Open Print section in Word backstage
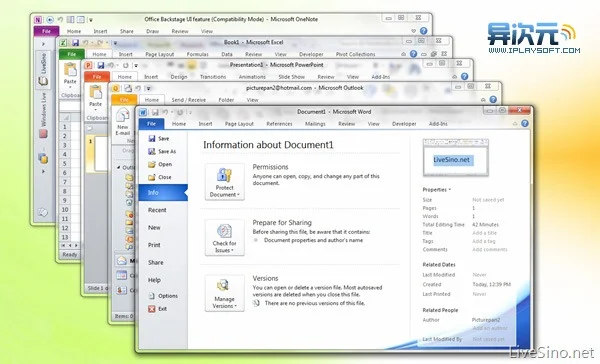 pos(154,245)
